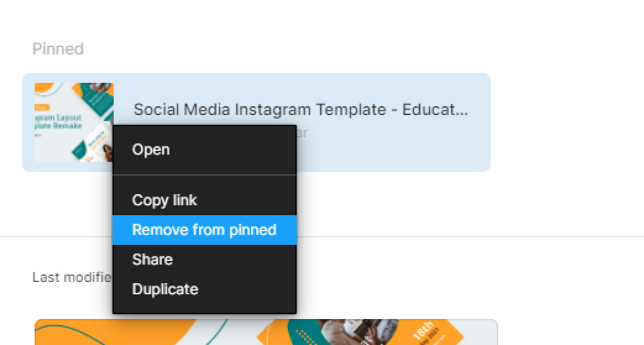This screenshot has height=345, width=644.
Task: Open the recent file preview at bottom
Action: [266, 332]
